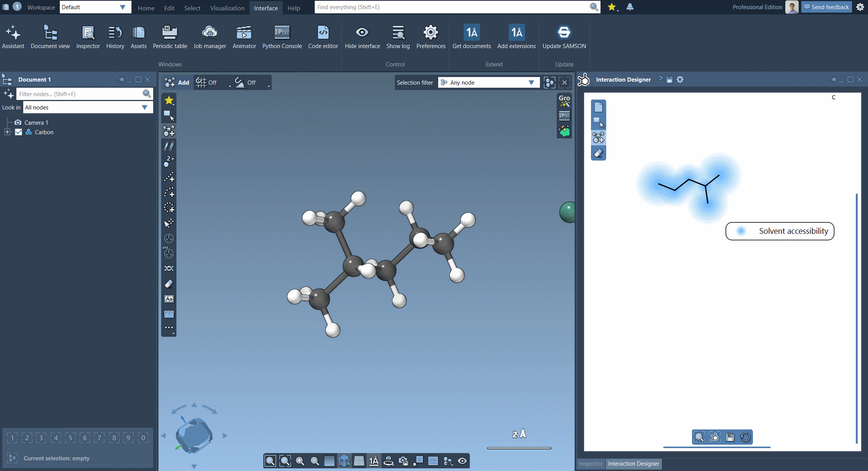The height and width of the screenshot is (471, 868).
Task: Select the eraser tool in the viewport toolbar
Action: (169, 283)
